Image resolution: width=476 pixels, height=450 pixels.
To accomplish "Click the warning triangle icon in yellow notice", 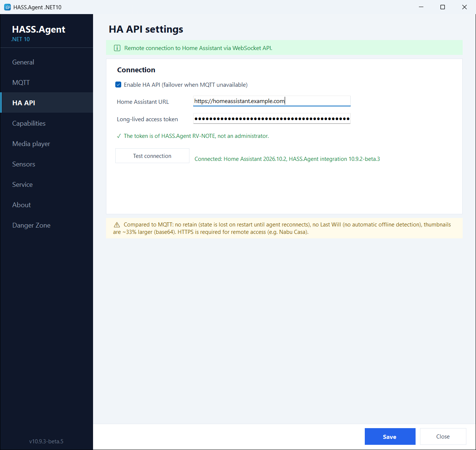I will [117, 225].
